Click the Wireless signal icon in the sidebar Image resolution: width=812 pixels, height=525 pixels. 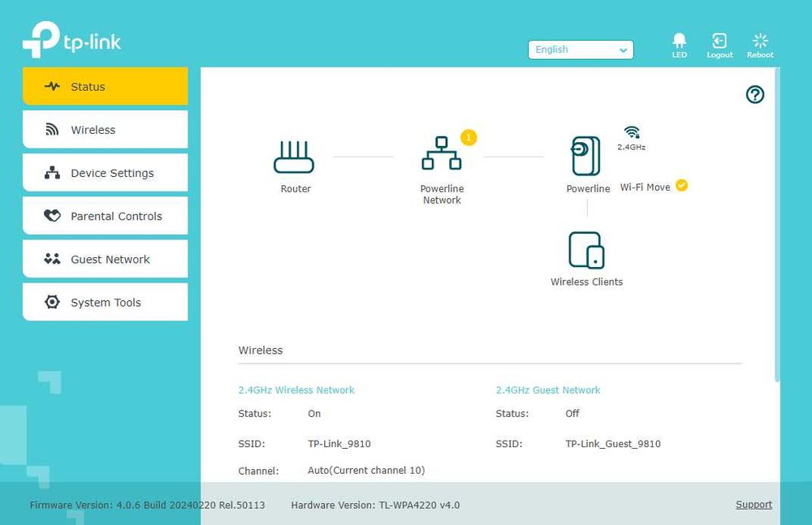tap(52, 129)
